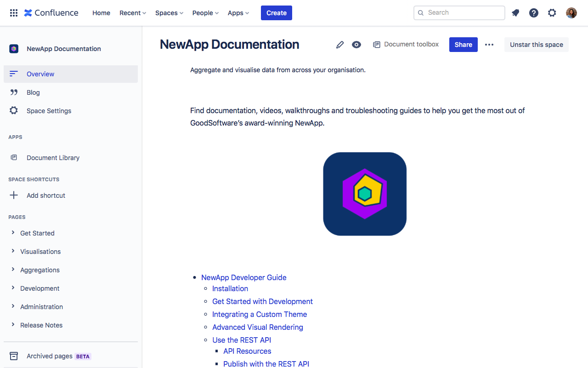Expand the Development page tree item
This screenshot has height=368, width=588.
coord(13,288)
